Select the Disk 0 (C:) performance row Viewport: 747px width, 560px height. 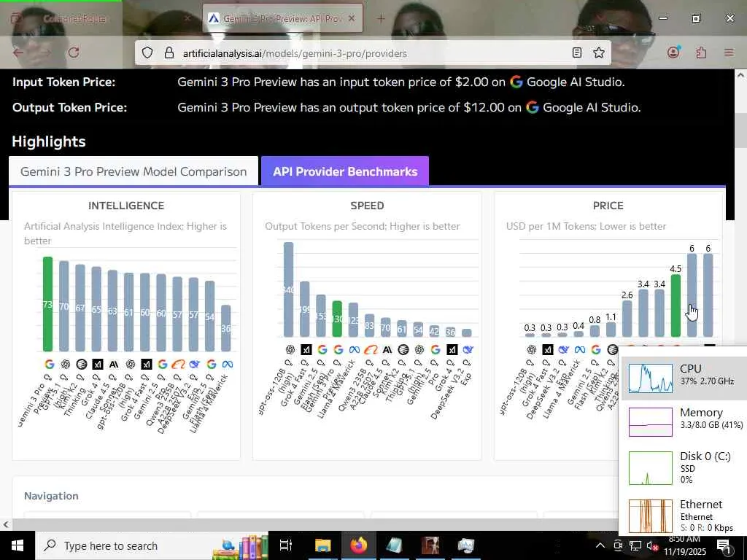coord(684,467)
